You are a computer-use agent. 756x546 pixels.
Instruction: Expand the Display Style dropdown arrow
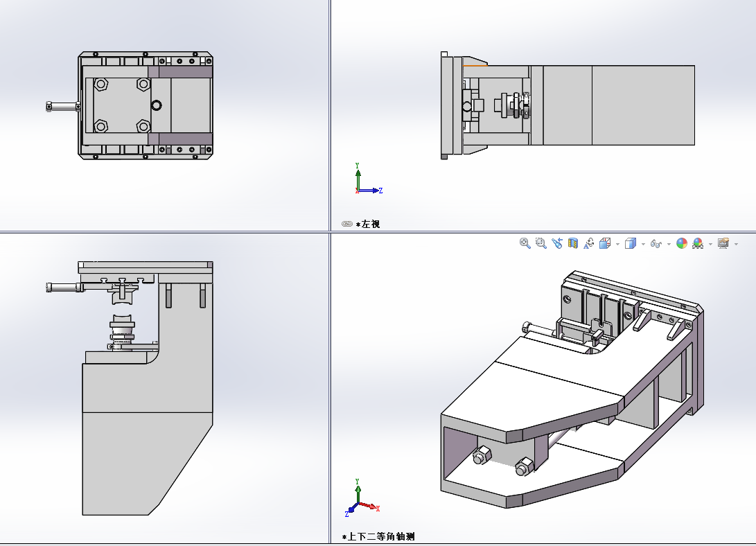(643, 244)
